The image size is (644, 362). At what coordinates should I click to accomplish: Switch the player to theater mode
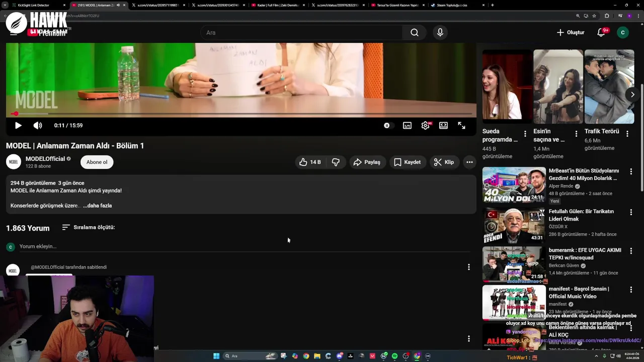point(443,126)
